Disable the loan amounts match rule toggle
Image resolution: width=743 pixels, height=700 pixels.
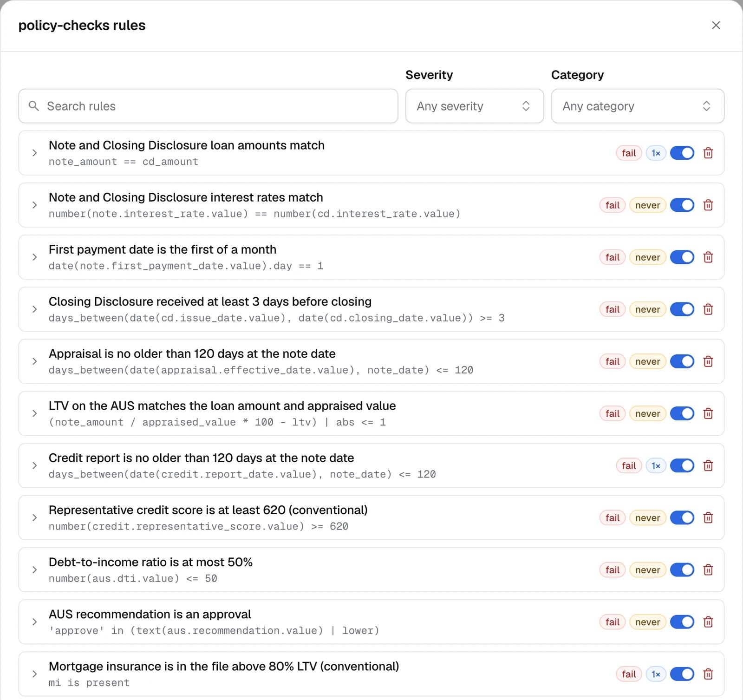pyautogui.click(x=682, y=153)
